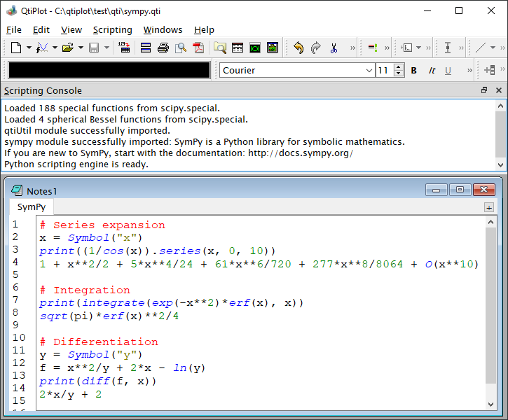The height and width of the screenshot is (420, 508).
Task: Click the Undo arrow icon
Action: 298,48
